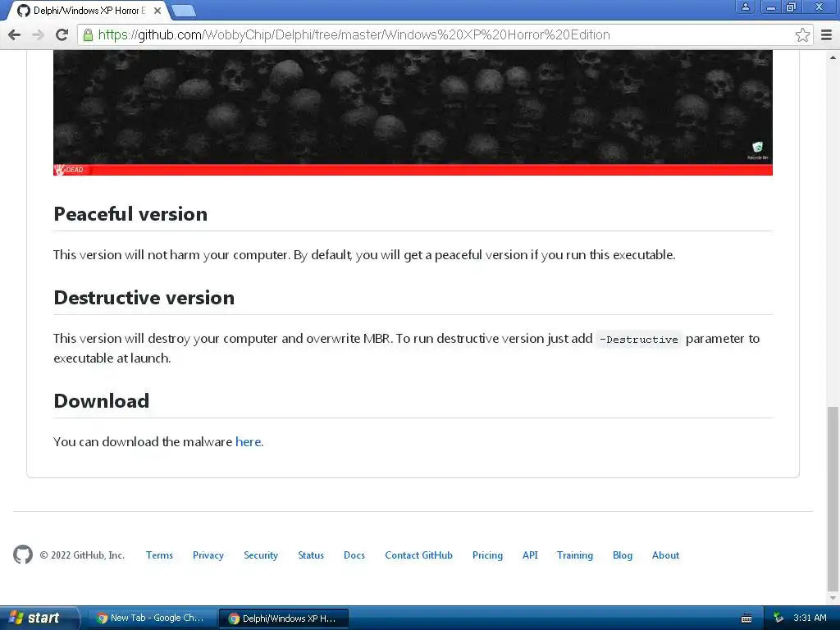Bookmark this page with the star icon
The width and height of the screenshot is (840, 630).
click(x=802, y=34)
